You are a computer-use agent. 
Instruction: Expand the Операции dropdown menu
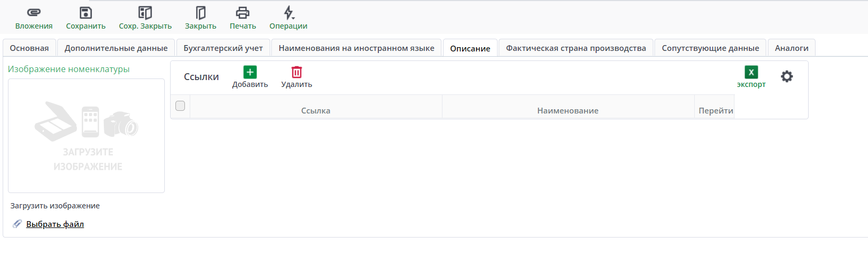coord(288,13)
